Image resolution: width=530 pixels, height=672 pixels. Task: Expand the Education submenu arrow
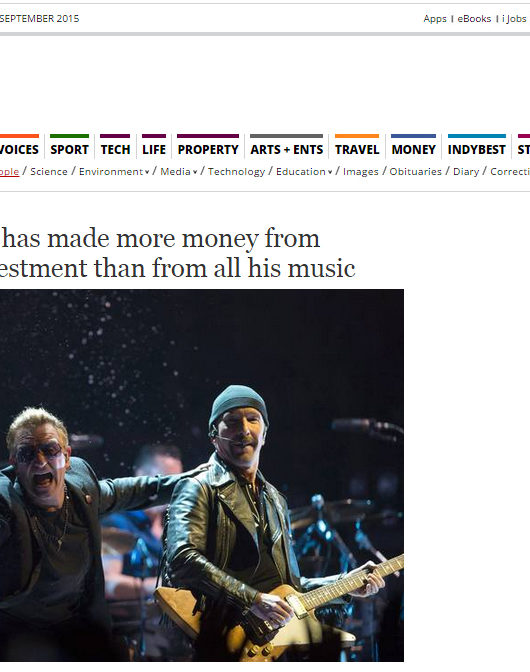click(x=330, y=172)
